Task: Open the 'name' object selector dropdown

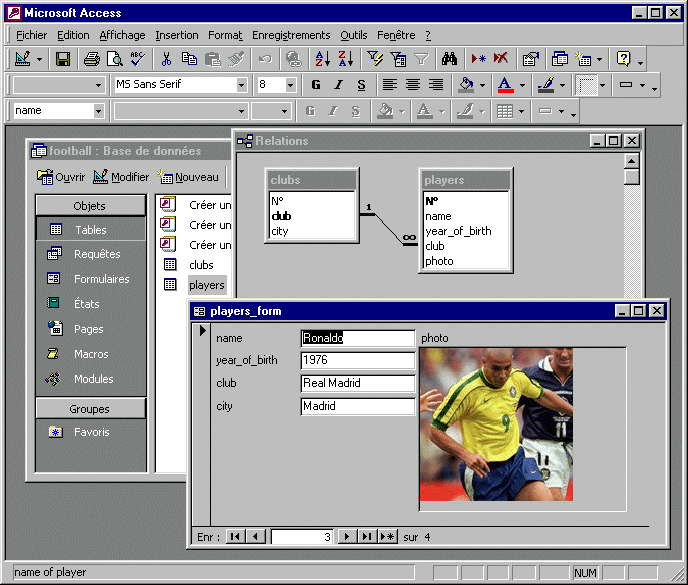Action: [x=99, y=111]
